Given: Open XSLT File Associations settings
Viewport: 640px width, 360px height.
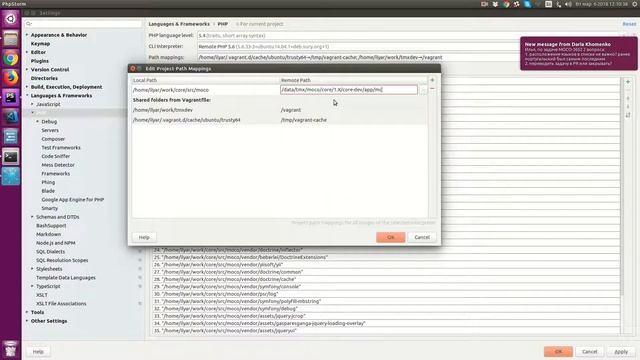Looking at the screenshot, I should [61, 304].
